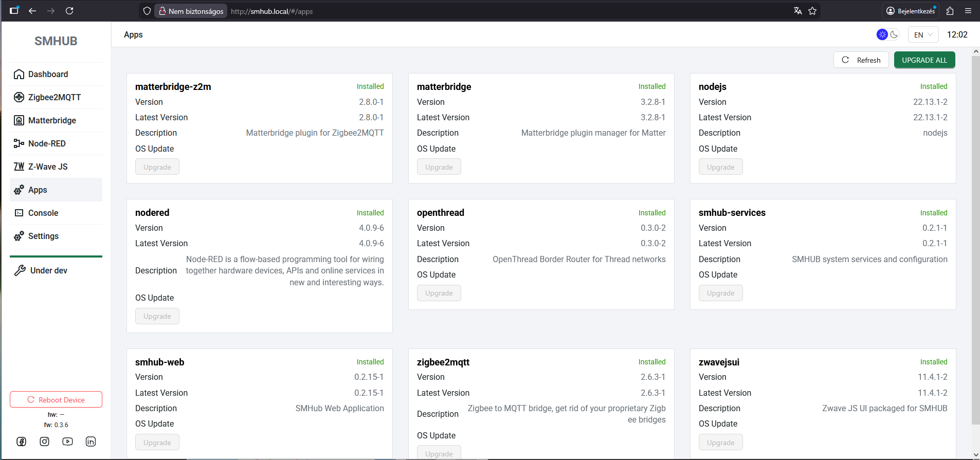
Task: Click the browser translate page icon
Action: click(x=798, y=11)
